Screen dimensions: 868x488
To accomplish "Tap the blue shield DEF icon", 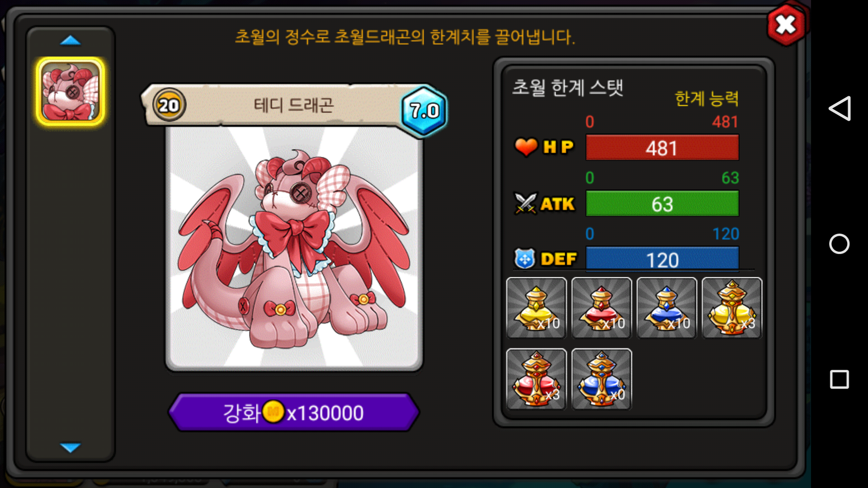I will (x=525, y=259).
